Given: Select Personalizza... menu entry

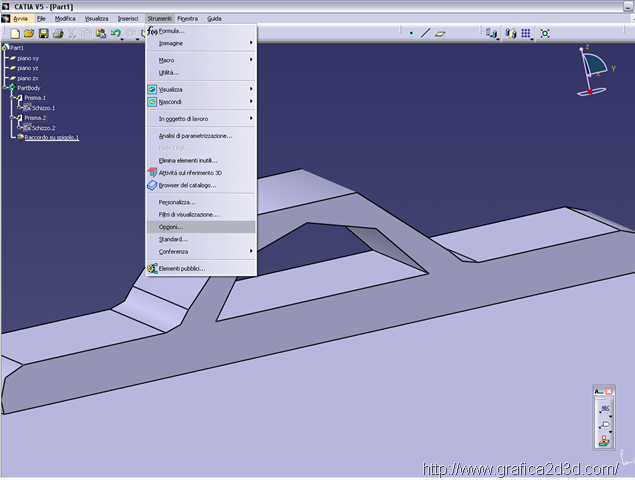Looking at the screenshot, I should (177, 202).
